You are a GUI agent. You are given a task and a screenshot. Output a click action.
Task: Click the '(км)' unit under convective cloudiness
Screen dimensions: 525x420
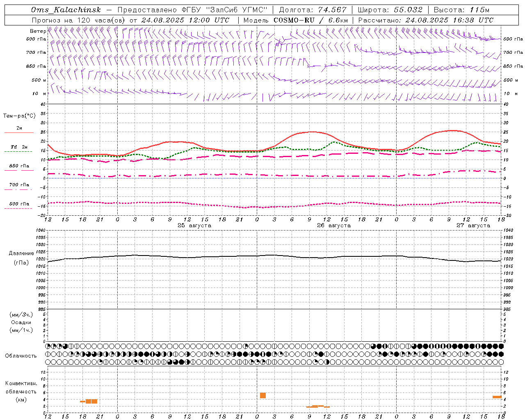coord(21,399)
